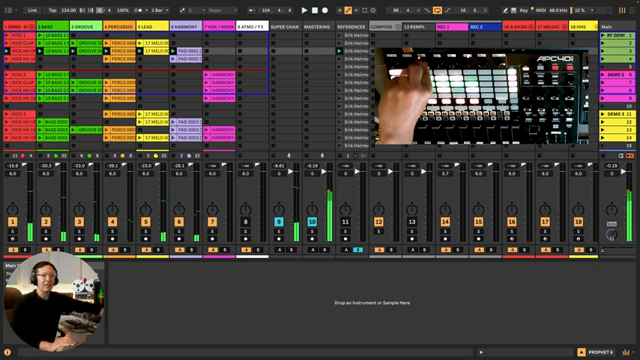Arm track 3 for recording
Screen dimensions: 640x360
(x=79, y=239)
